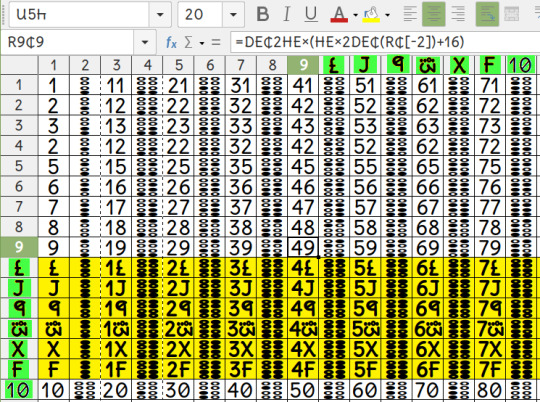Open the font name dropdown

click(160, 14)
